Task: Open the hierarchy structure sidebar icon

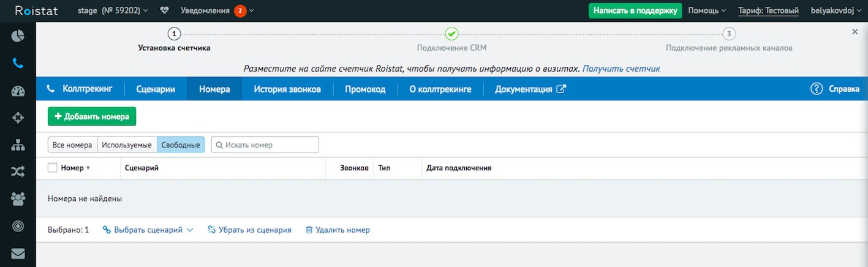Action: [18, 145]
